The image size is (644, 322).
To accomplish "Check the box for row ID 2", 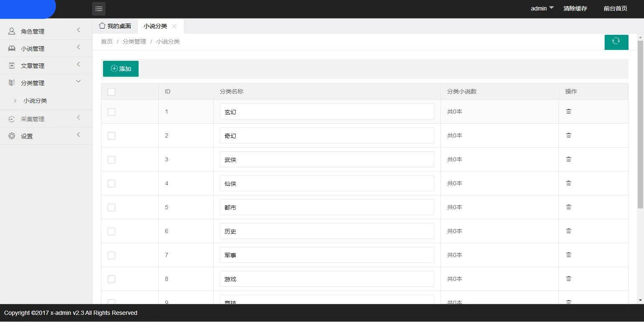I will (111, 136).
